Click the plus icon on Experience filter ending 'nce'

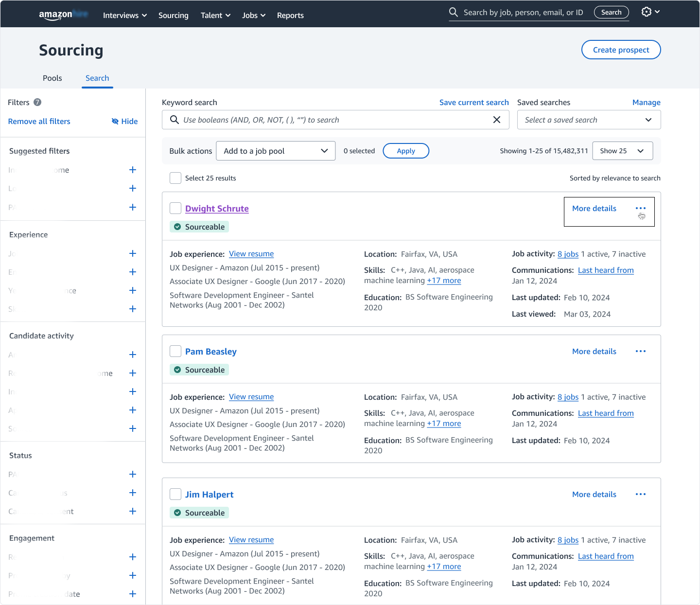tap(133, 290)
